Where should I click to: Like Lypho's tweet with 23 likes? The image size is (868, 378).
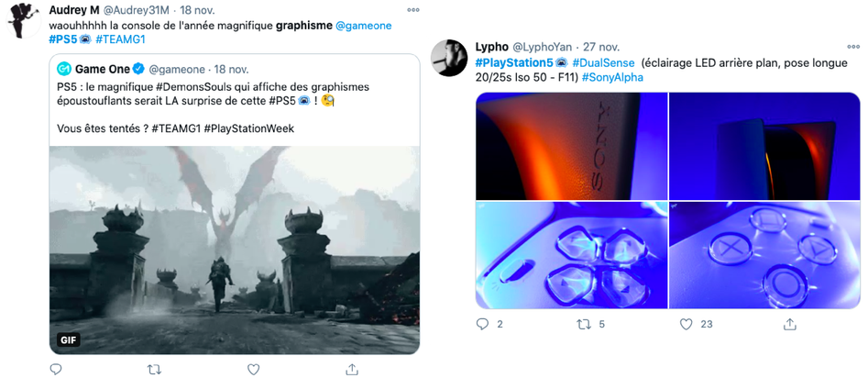(x=686, y=324)
